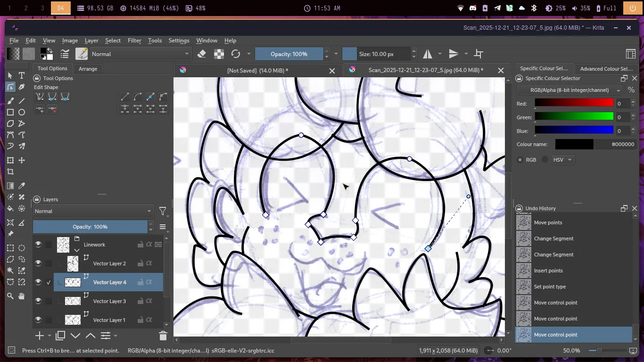Image resolution: width=644 pixels, height=362 pixels.
Task: Select the HSV radio button
Action: click(545, 160)
